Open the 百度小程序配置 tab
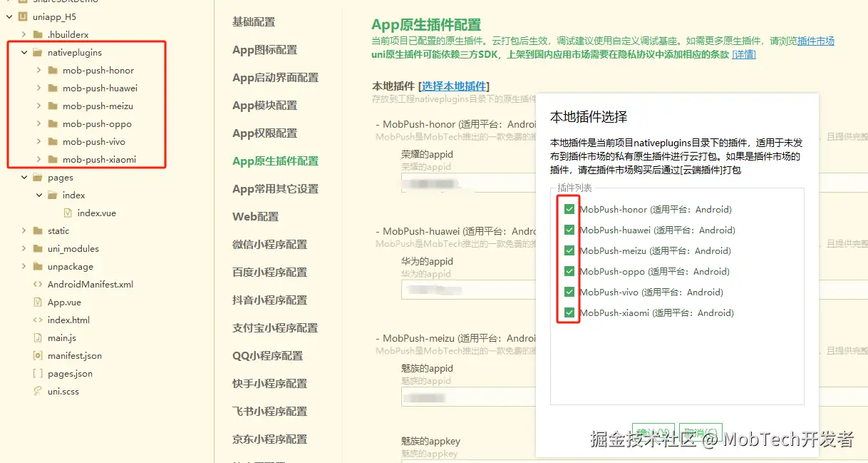Viewport: 868px width, 463px height. [270, 273]
